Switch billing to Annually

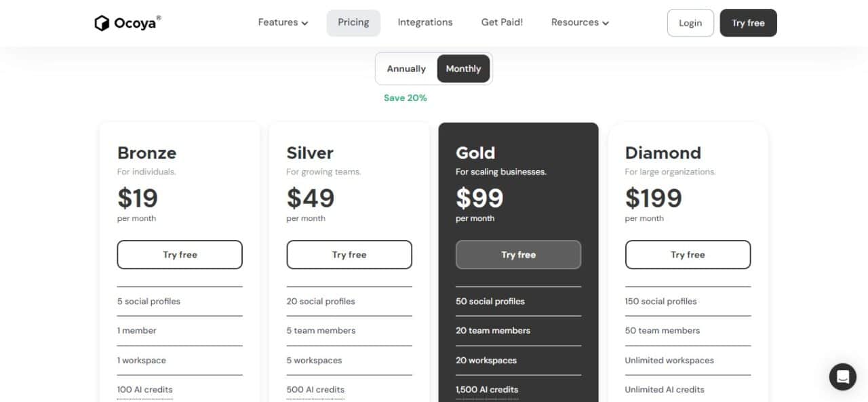pos(406,68)
